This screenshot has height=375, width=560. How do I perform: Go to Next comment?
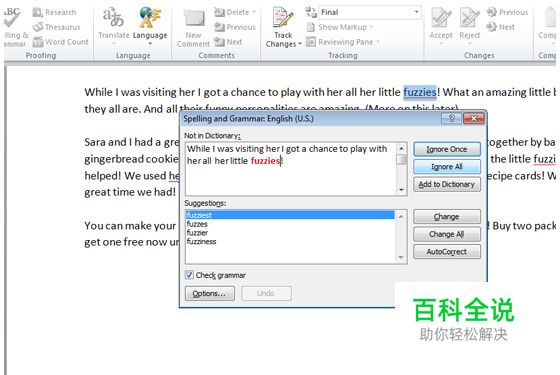pyautogui.click(x=228, y=42)
